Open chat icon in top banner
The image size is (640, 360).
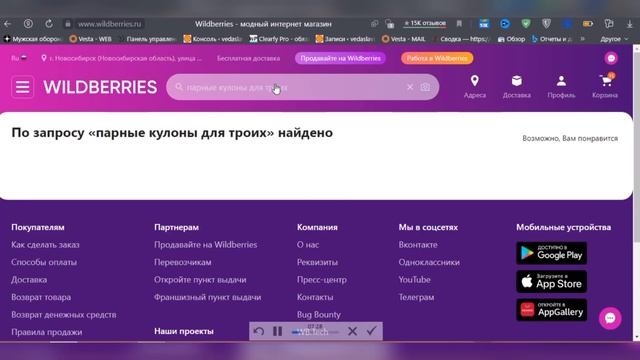[x=611, y=58]
